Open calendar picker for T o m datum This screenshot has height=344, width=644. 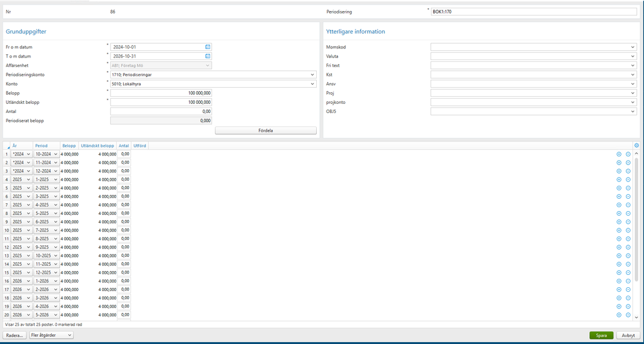click(x=208, y=56)
